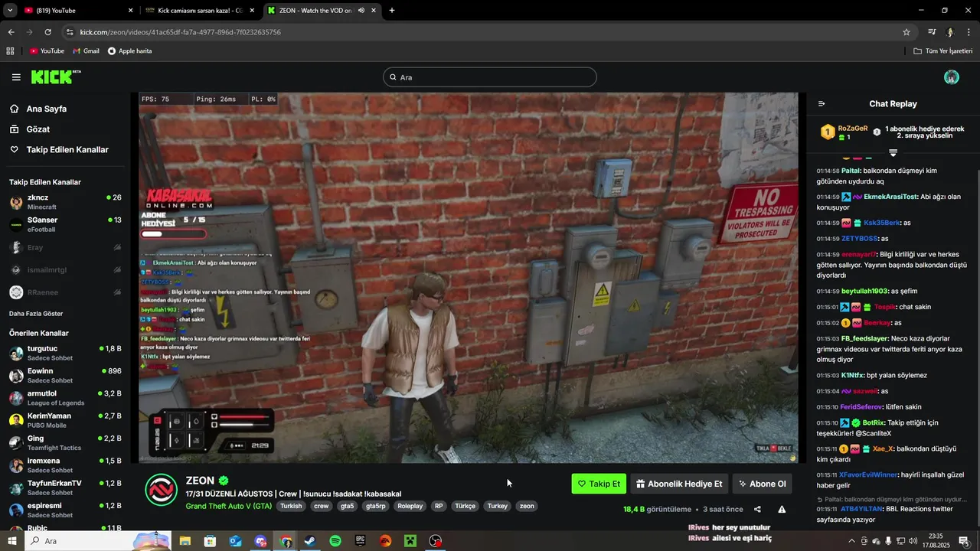Open the zkncz followed channel
The height and width of the screenshot is (551, 980).
tap(65, 202)
